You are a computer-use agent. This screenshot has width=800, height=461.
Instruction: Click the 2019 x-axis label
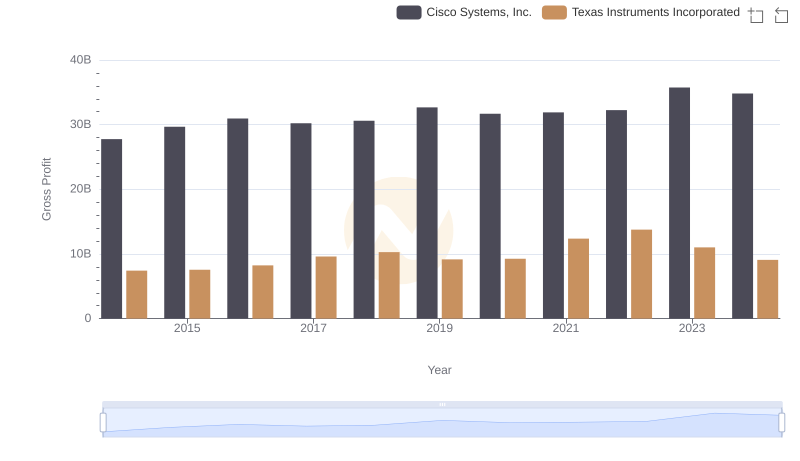click(439, 328)
